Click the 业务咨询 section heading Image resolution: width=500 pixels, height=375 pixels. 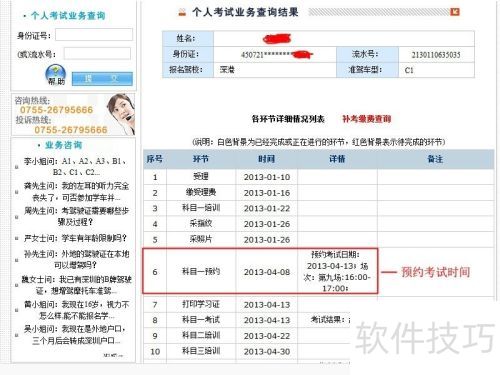63,145
